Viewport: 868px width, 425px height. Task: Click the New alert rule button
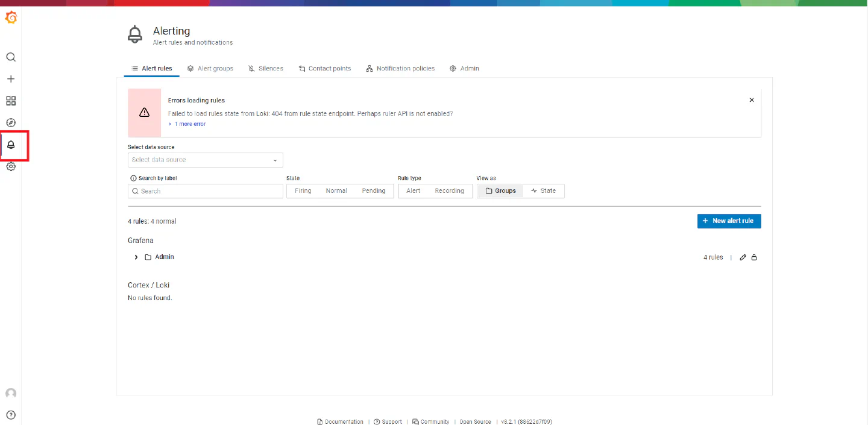[729, 221]
